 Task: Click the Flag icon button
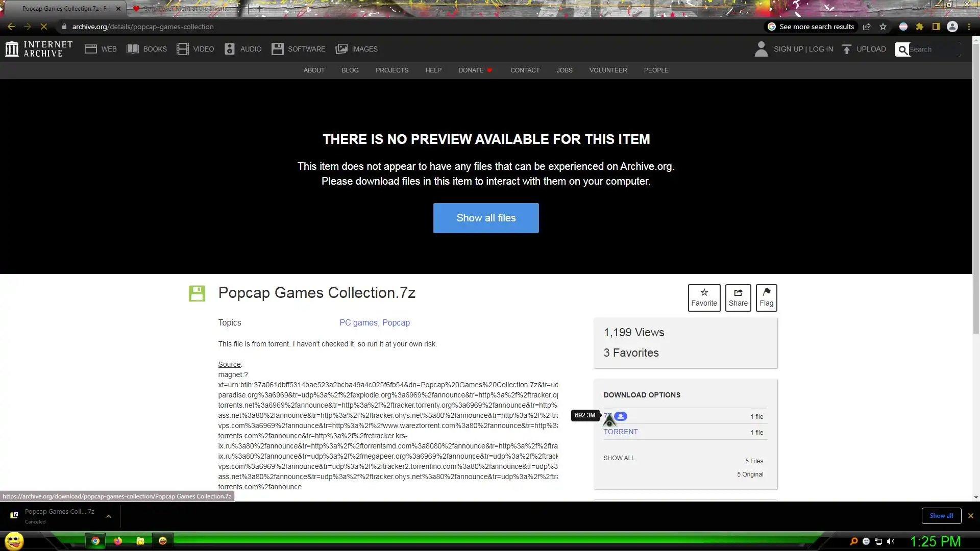(766, 297)
